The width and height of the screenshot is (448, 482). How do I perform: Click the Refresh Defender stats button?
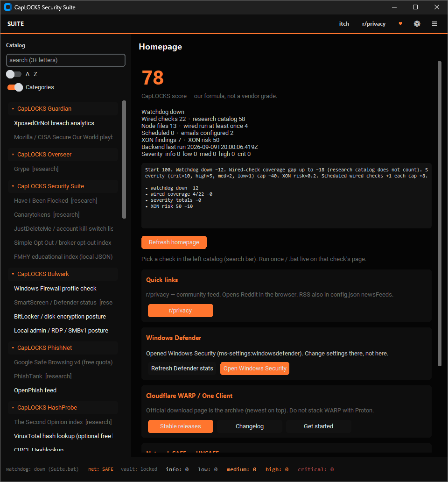(182, 368)
